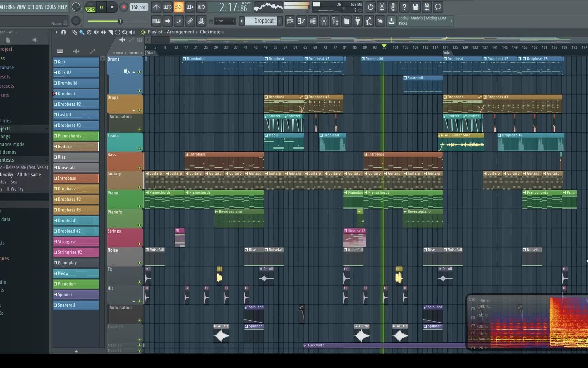Toggle the countdown before recording button
This screenshot has width=588, height=368.
pos(179,7)
